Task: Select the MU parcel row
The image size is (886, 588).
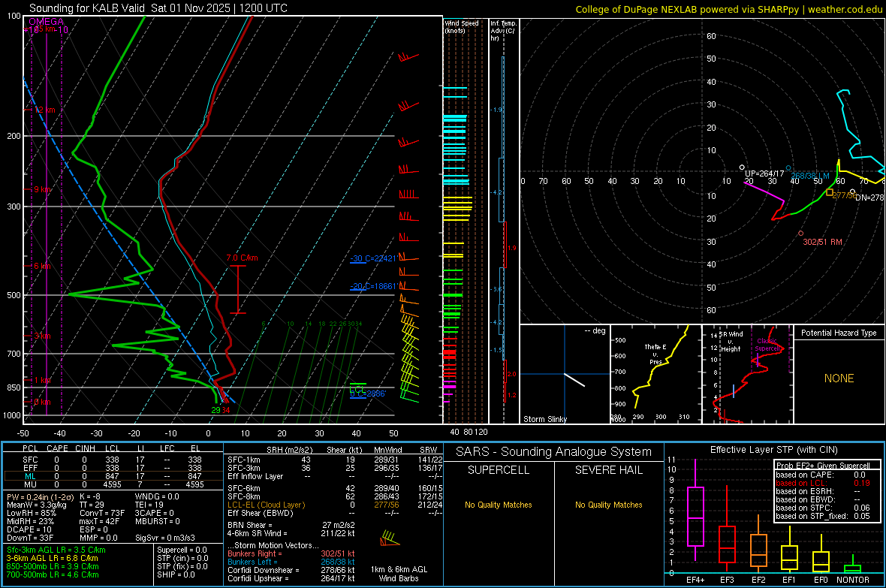Action: point(113,484)
